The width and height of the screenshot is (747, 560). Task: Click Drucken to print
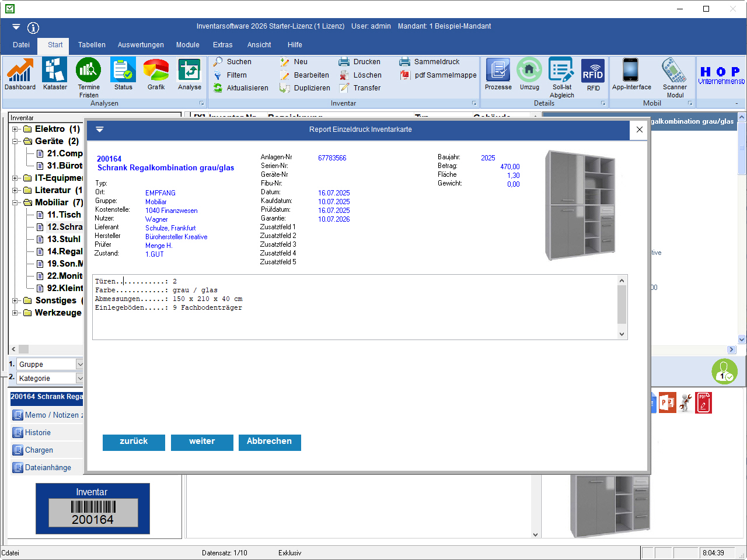tap(359, 62)
